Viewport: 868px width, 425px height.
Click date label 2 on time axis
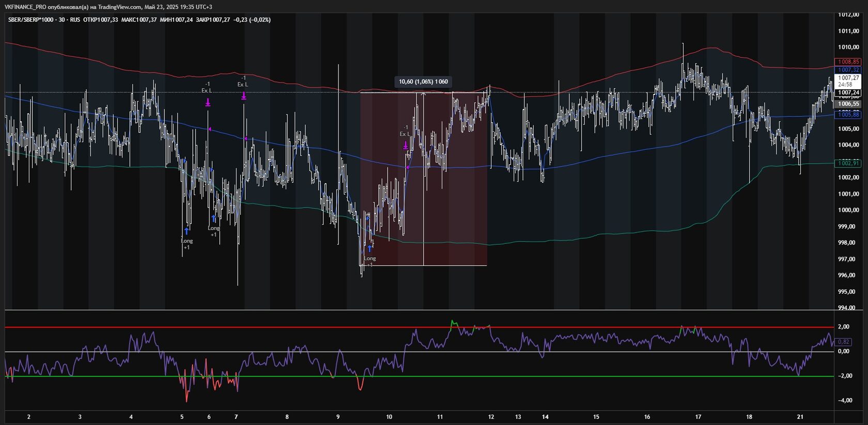[29, 417]
